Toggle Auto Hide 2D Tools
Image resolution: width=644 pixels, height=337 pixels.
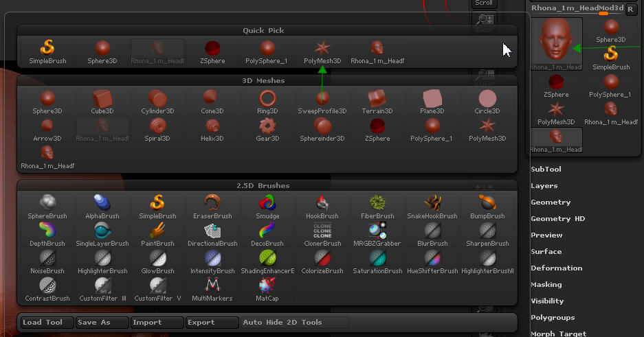[294, 322]
